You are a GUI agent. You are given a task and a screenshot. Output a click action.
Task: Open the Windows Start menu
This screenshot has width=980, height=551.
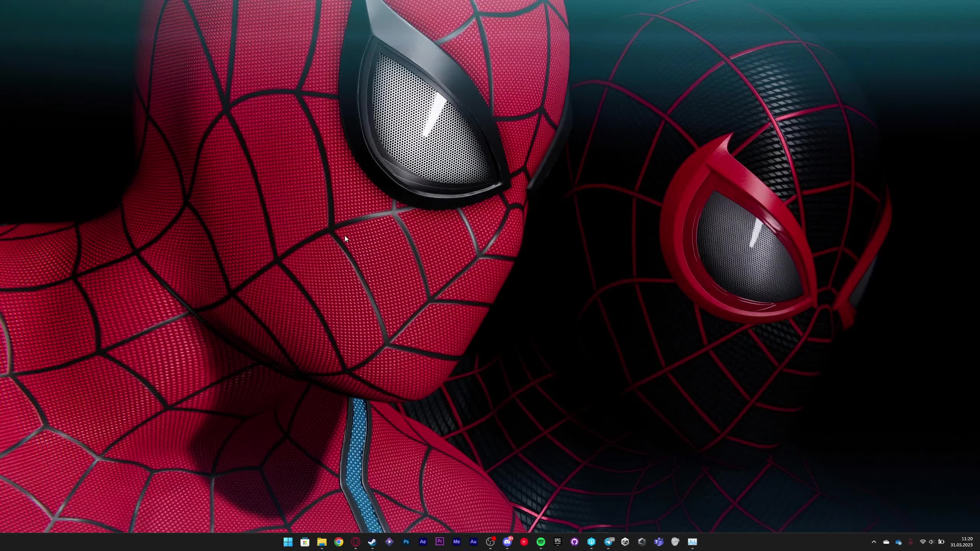pos(288,541)
